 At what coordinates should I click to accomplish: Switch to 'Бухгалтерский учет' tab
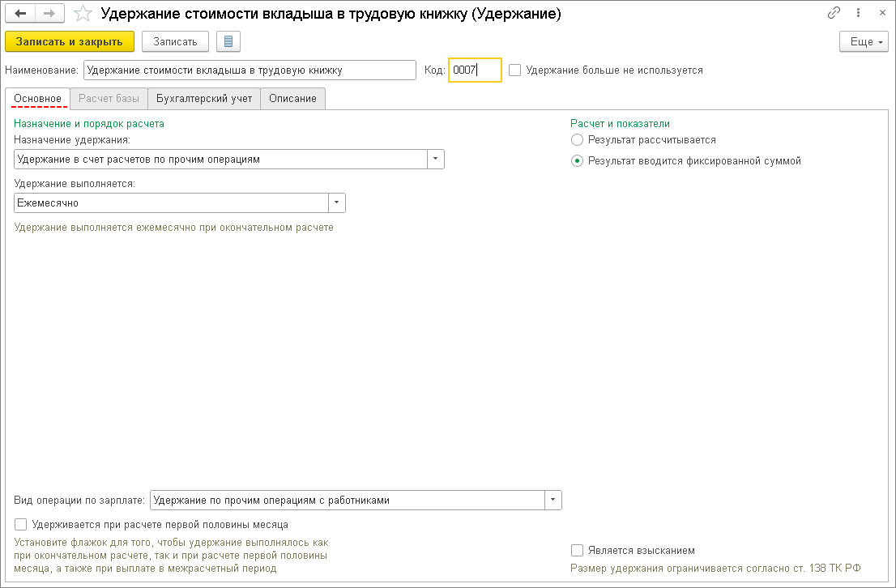point(204,99)
